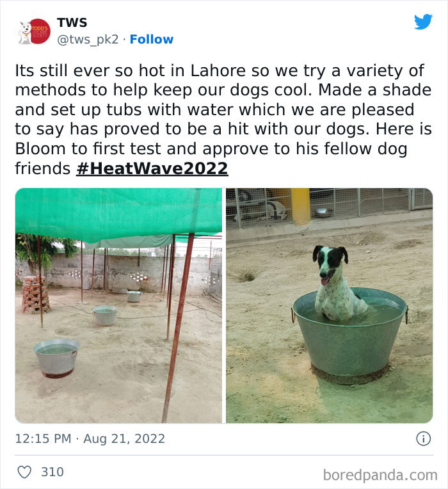Open the @tws_pk2 handle

88,40
